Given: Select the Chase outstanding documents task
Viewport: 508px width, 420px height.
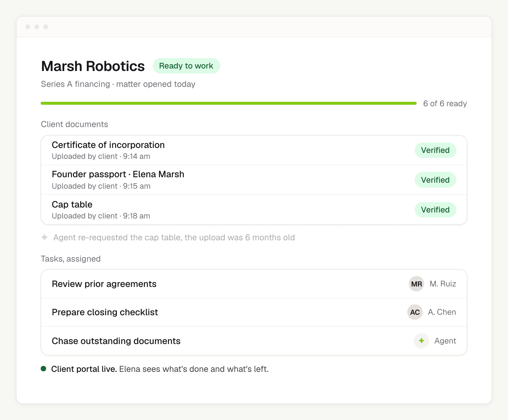Looking at the screenshot, I should click(x=254, y=341).
